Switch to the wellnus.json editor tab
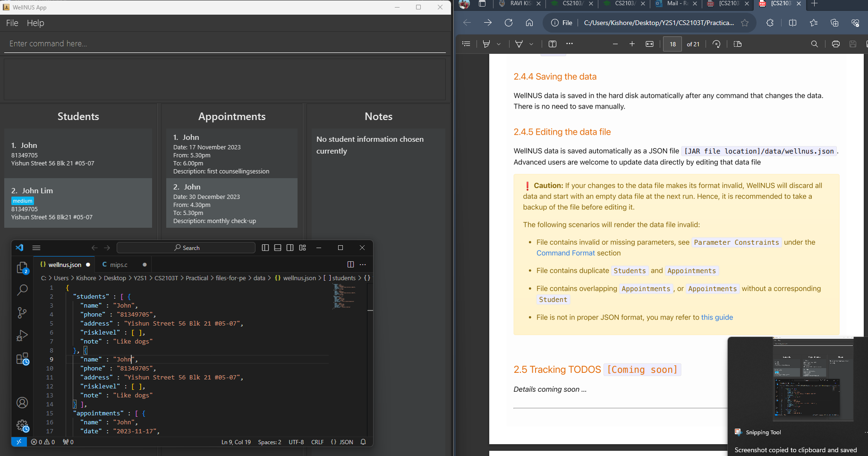 64,265
